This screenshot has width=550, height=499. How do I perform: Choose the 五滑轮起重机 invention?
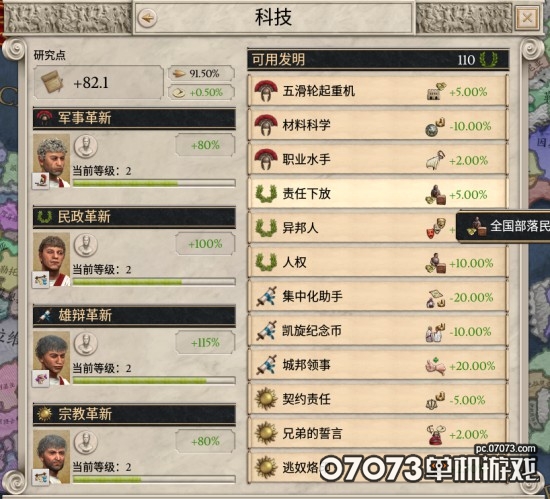[377, 91]
